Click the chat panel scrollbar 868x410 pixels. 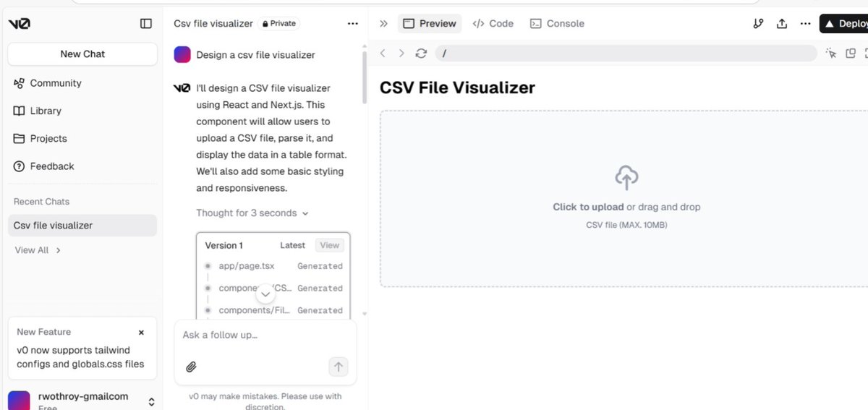click(x=365, y=77)
